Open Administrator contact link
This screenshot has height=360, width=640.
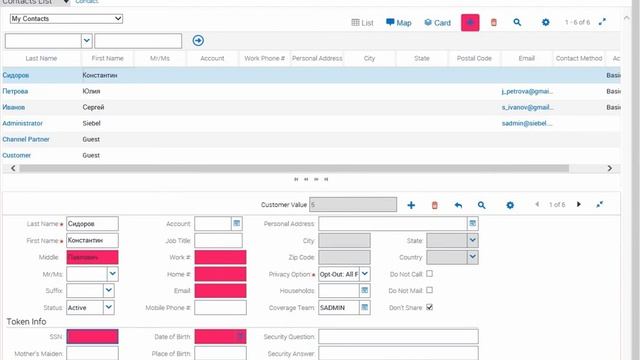click(22, 123)
